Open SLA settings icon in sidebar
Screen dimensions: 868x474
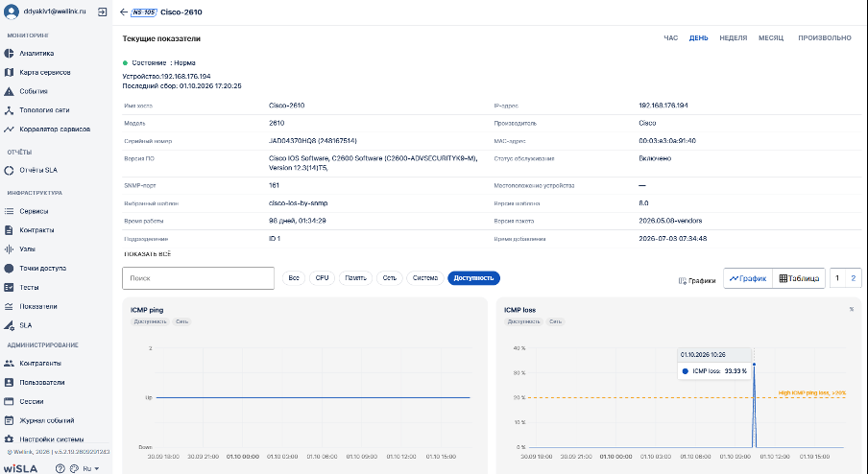click(x=9, y=325)
